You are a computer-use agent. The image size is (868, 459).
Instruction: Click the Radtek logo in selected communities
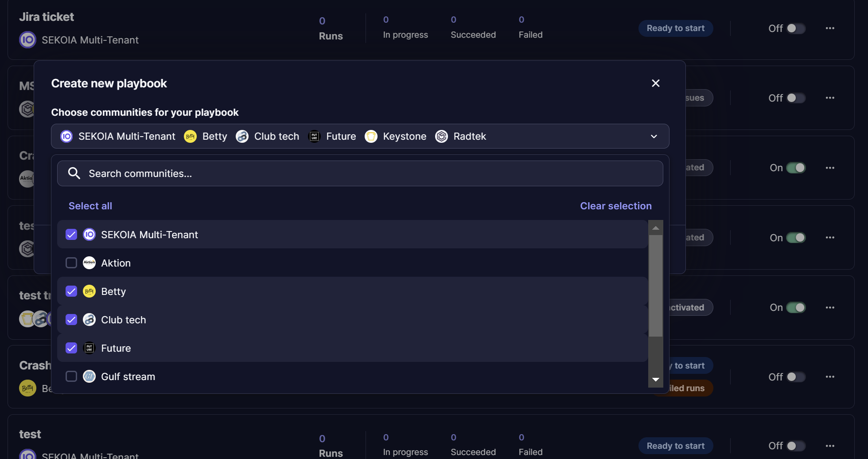pyautogui.click(x=441, y=137)
